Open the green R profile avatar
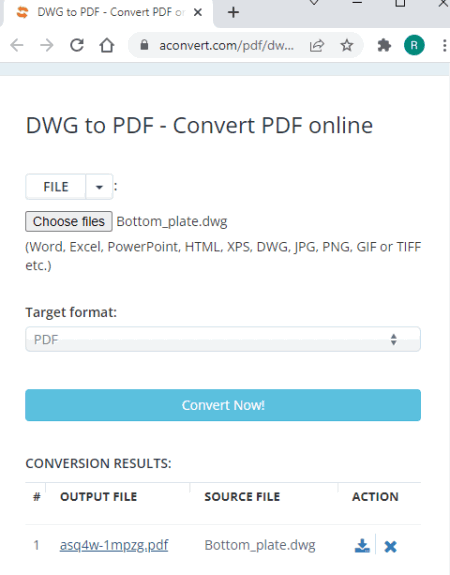 pyautogui.click(x=414, y=45)
